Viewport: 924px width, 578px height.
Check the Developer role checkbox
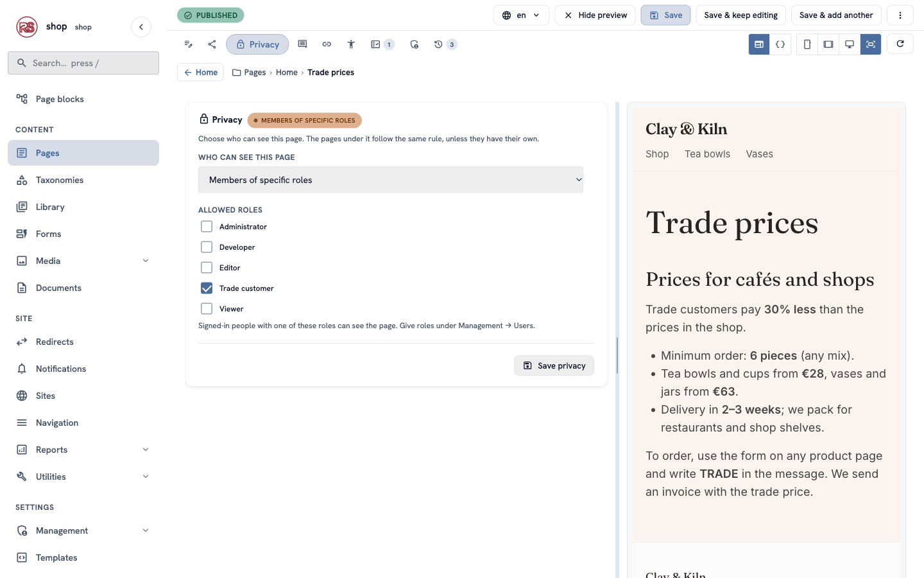207,247
